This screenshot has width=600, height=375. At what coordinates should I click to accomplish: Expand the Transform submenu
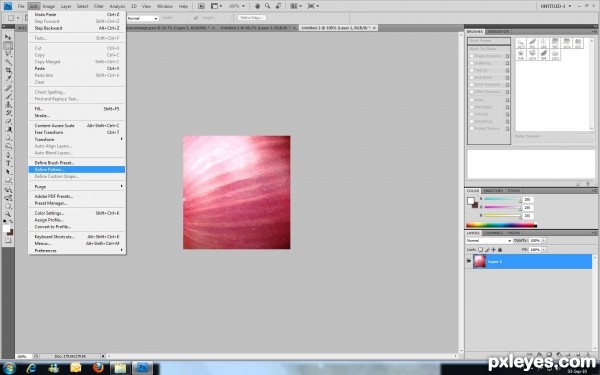pos(77,139)
